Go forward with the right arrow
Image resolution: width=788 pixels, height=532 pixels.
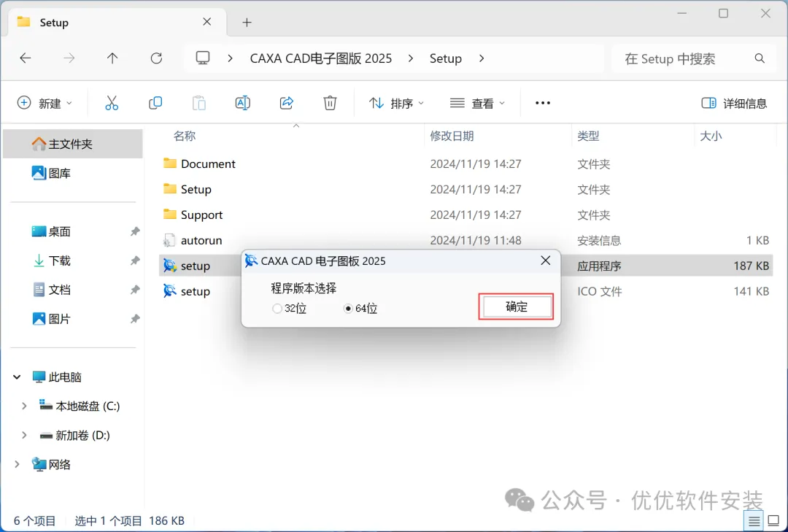pos(69,58)
